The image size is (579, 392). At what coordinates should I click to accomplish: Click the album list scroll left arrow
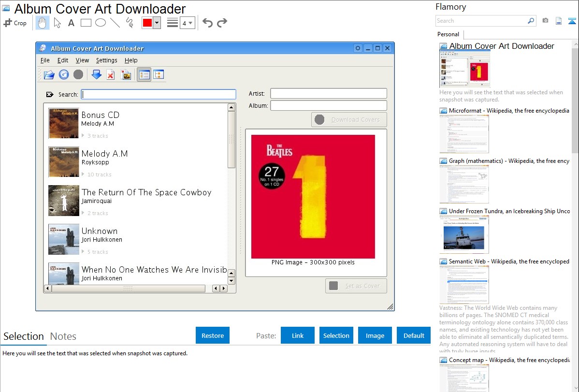[48, 288]
